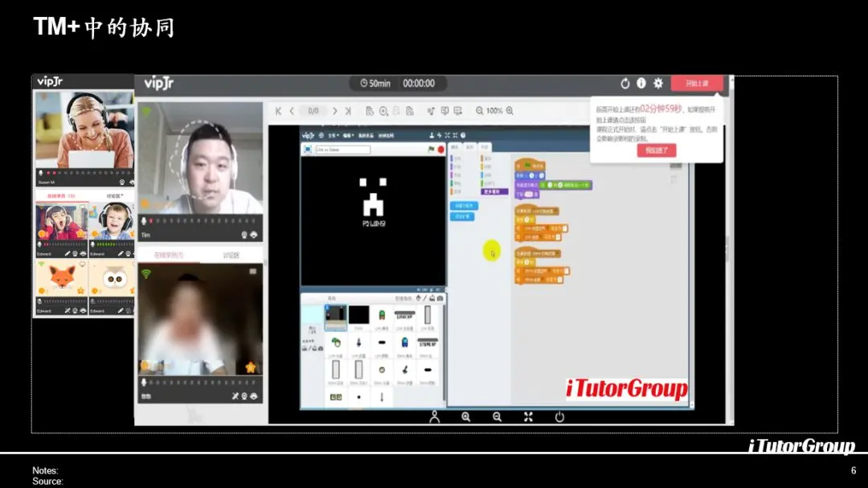Click the volume level bar under Tim's video

click(203, 220)
